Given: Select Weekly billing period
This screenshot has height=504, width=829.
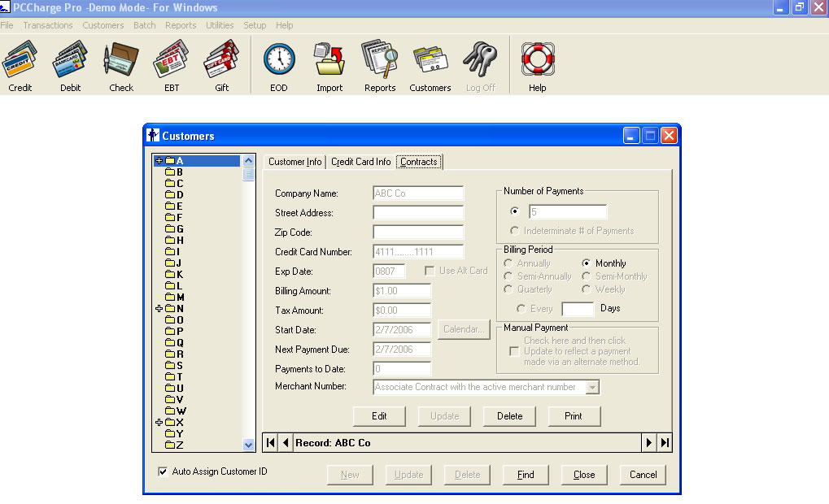Looking at the screenshot, I should [x=586, y=289].
